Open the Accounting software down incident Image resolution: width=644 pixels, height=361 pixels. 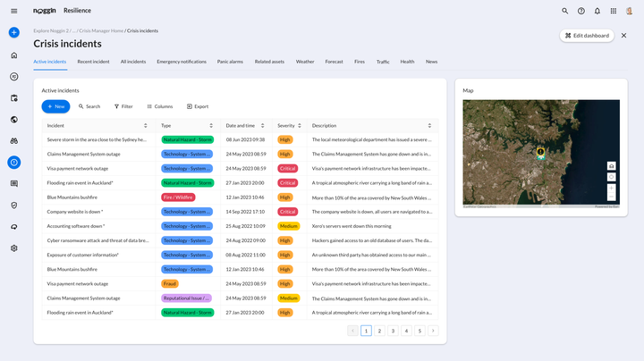pyautogui.click(x=76, y=226)
